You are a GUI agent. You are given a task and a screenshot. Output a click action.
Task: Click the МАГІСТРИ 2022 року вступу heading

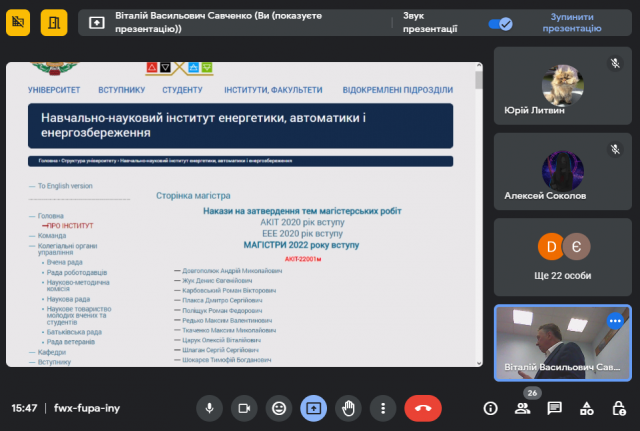coord(301,245)
